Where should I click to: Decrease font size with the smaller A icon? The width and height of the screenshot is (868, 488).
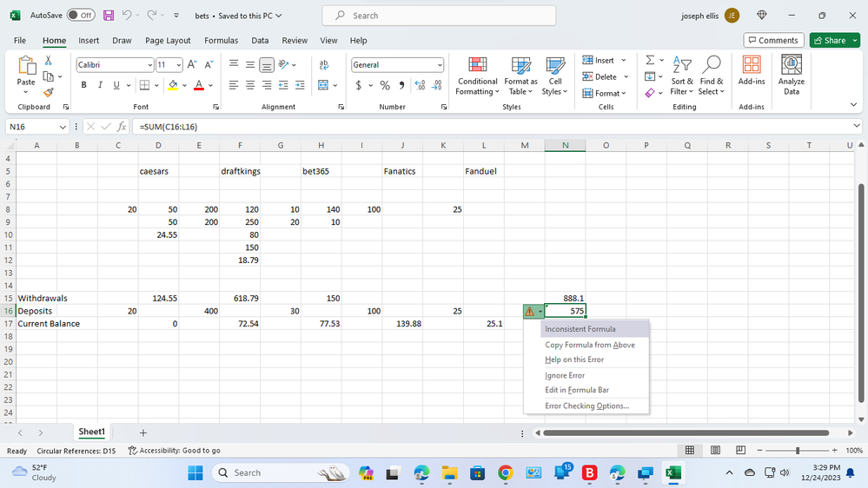coord(209,65)
